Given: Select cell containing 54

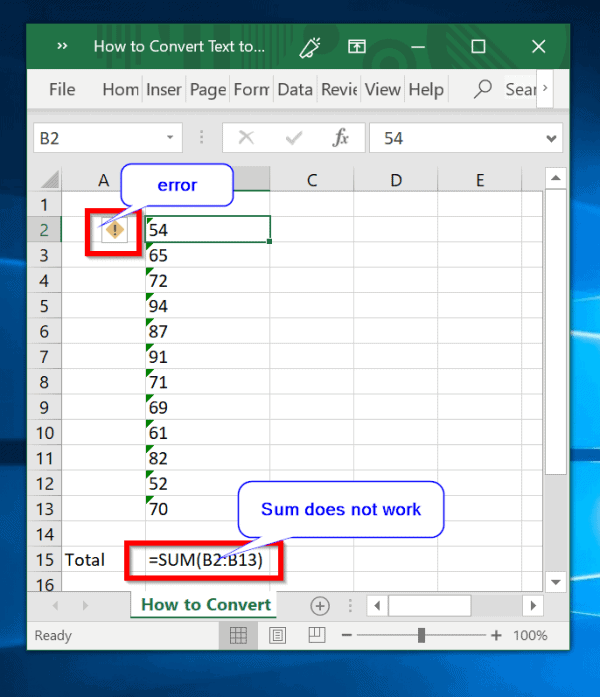Looking at the screenshot, I should point(208,229).
